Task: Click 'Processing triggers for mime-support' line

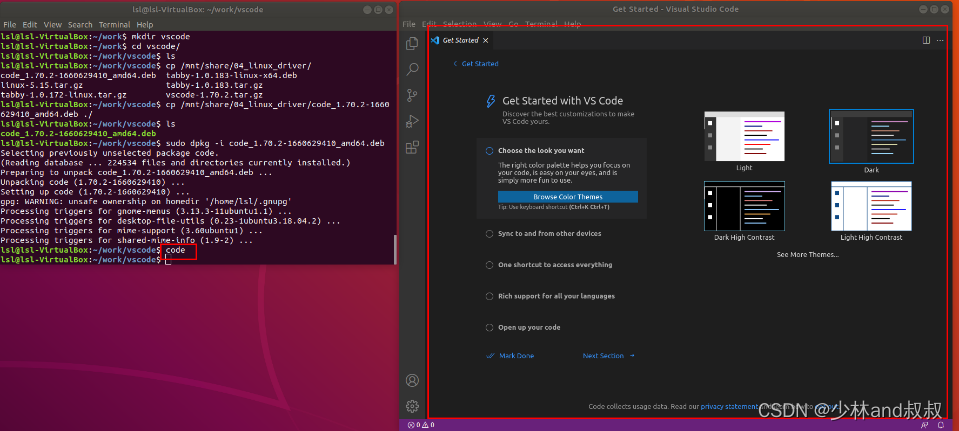Action: click(131, 231)
